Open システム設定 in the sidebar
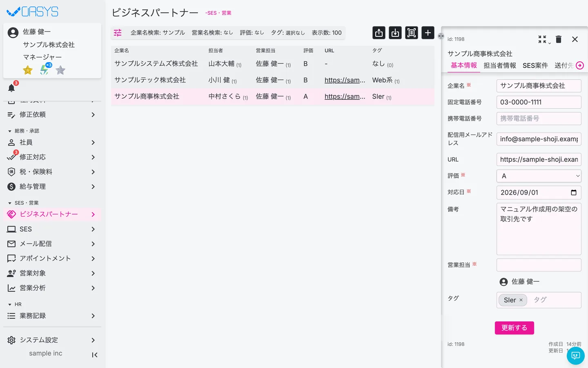The height and width of the screenshot is (368, 588). tap(52, 340)
